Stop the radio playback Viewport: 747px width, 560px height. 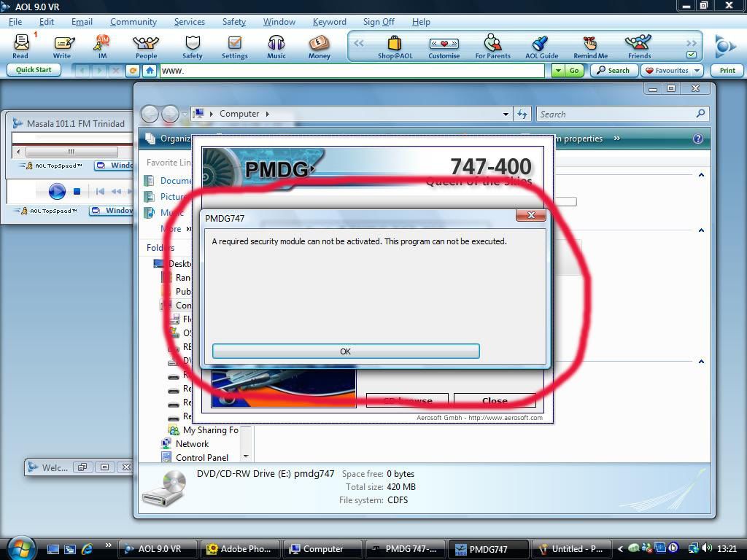tap(77, 192)
